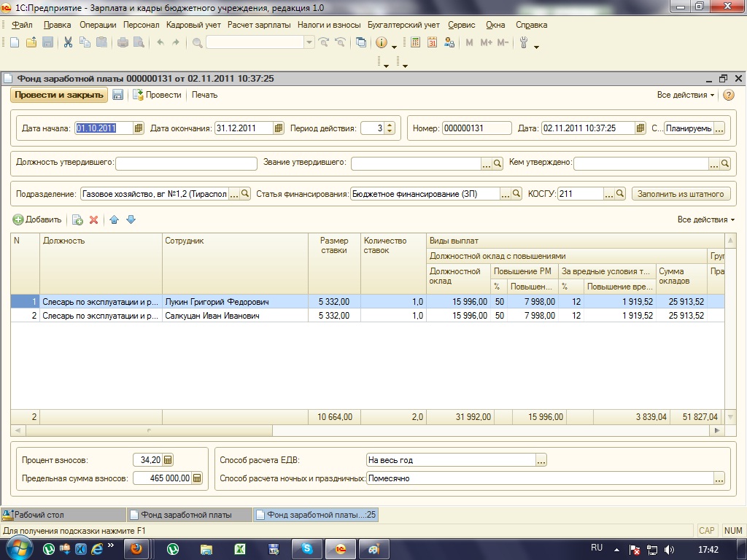Move row up with the blue arrow
This screenshot has height=560, width=747.
click(x=115, y=219)
